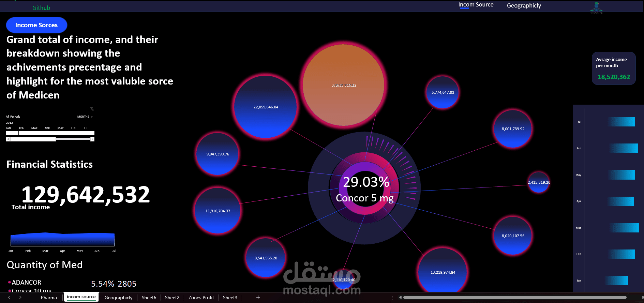Click the Github link in header

(41, 8)
